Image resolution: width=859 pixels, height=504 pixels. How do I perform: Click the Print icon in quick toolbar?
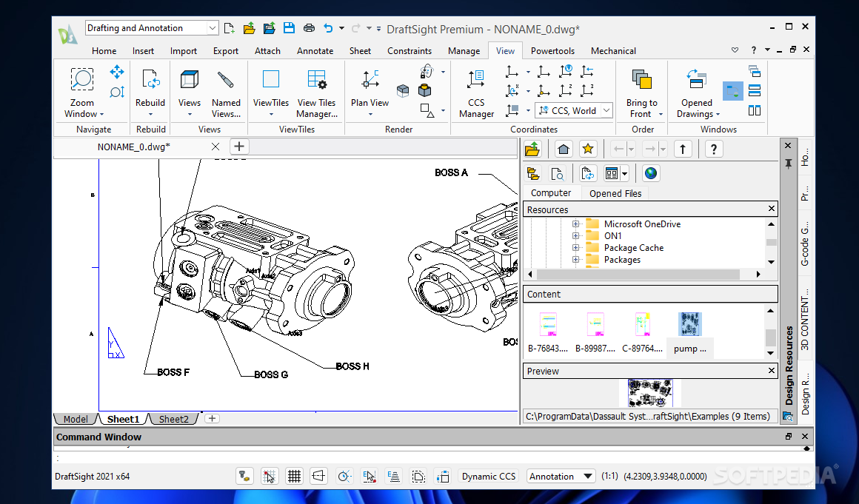(309, 28)
